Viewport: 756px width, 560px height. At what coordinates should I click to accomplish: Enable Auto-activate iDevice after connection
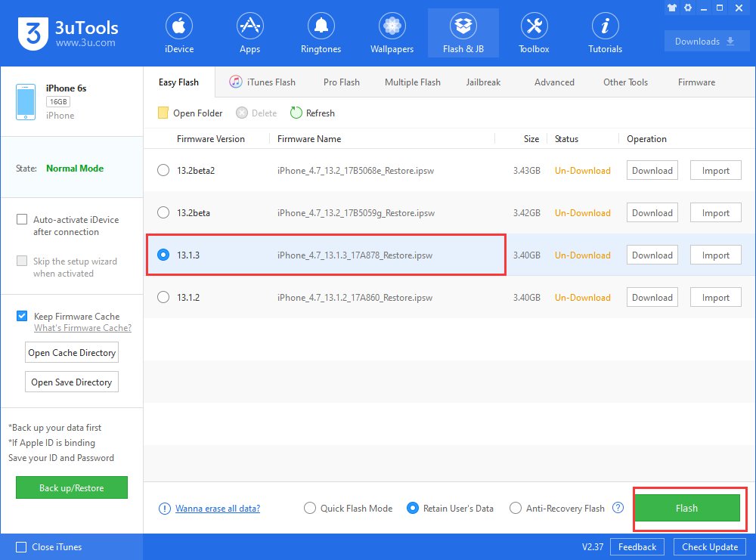22,219
